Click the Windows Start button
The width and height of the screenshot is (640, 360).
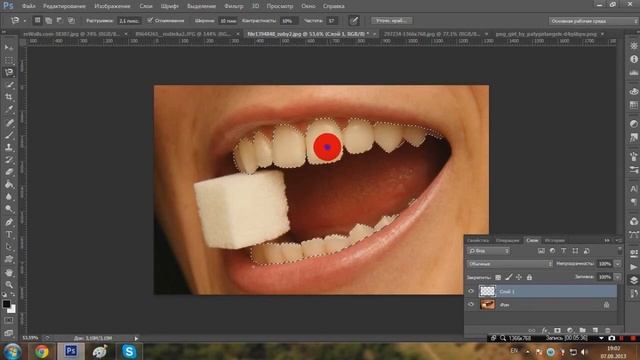(12, 351)
